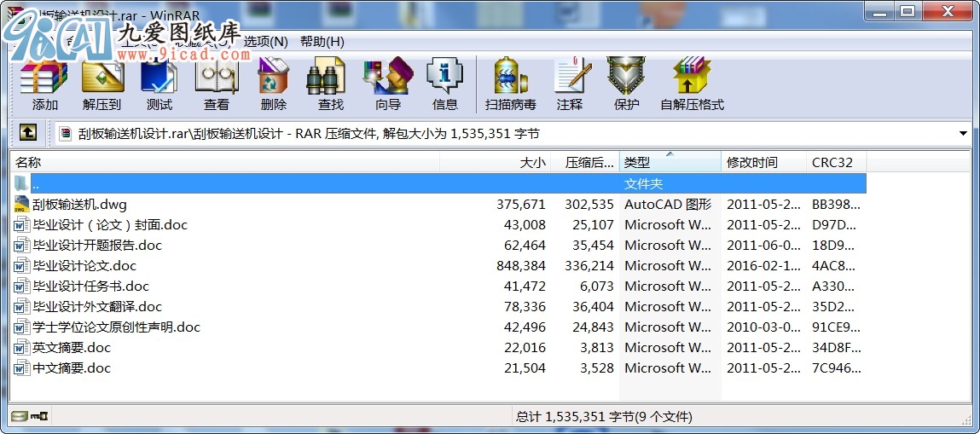Open the Comment (注释) toolbar icon
This screenshot has height=434, width=980.
[570, 84]
